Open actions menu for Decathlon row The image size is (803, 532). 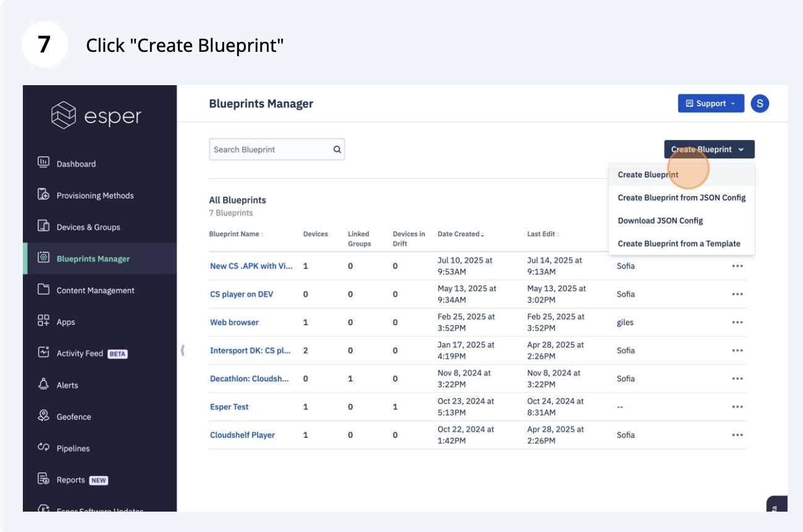[x=738, y=379]
